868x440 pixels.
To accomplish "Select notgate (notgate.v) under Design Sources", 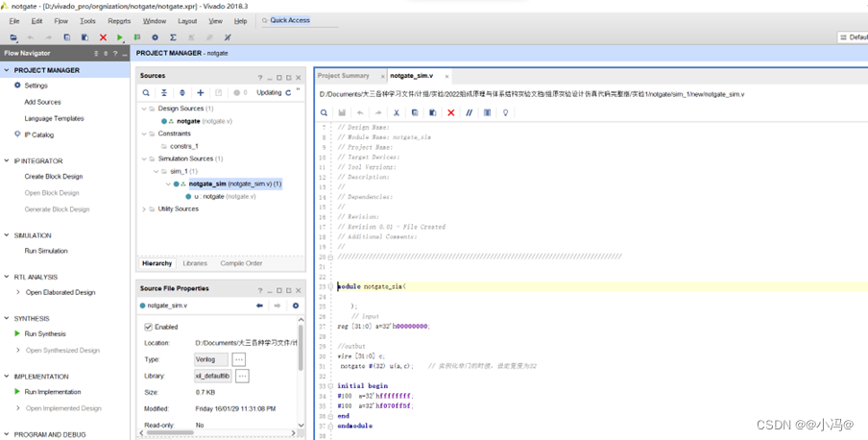I will coord(205,121).
